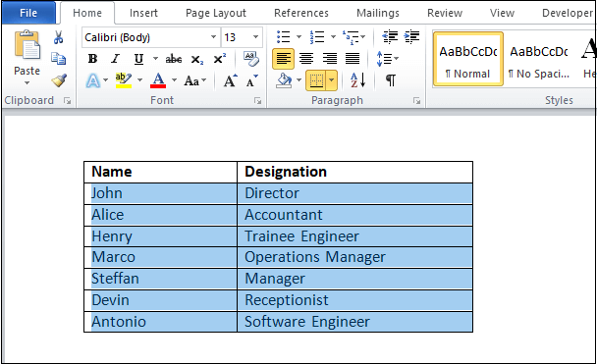Viewport: 597px width, 364px height.
Task: Open Font dialog box launcher
Action: 258,101
